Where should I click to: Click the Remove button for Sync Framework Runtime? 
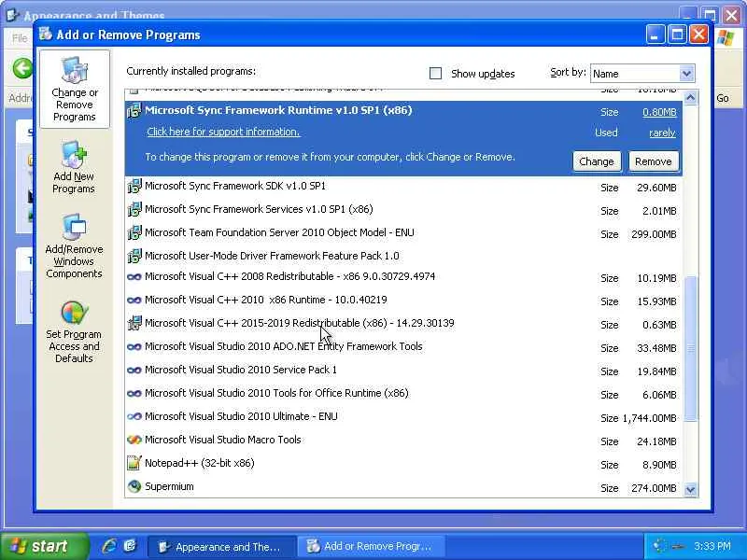pyautogui.click(x=653, y=161)
